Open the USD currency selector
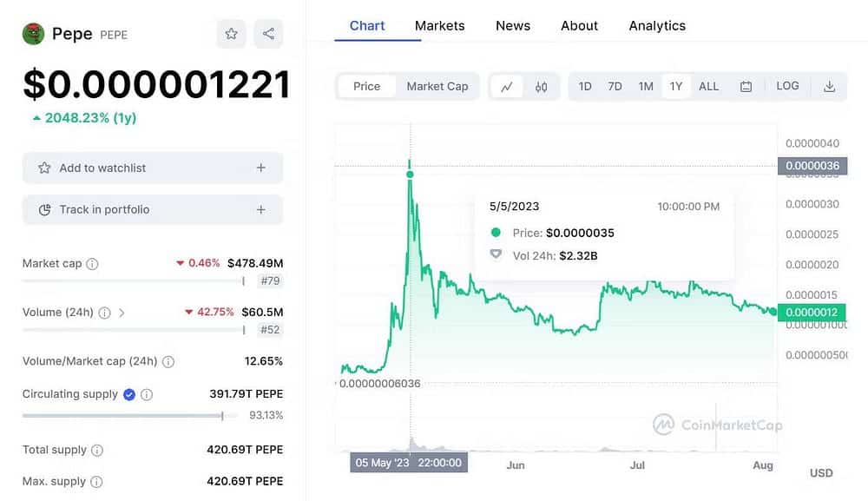The height and width of the screenshot is (501, 868). (820, 472)
